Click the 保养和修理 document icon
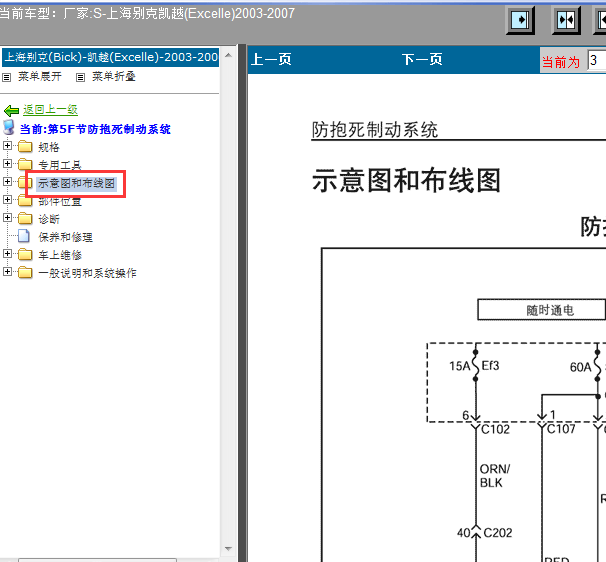606x562 pixels. 24,236
